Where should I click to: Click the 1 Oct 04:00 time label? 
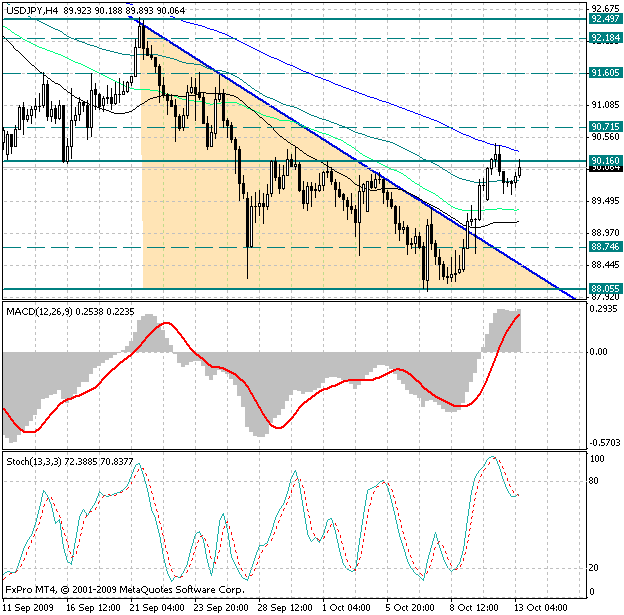(x=346, y=608)
